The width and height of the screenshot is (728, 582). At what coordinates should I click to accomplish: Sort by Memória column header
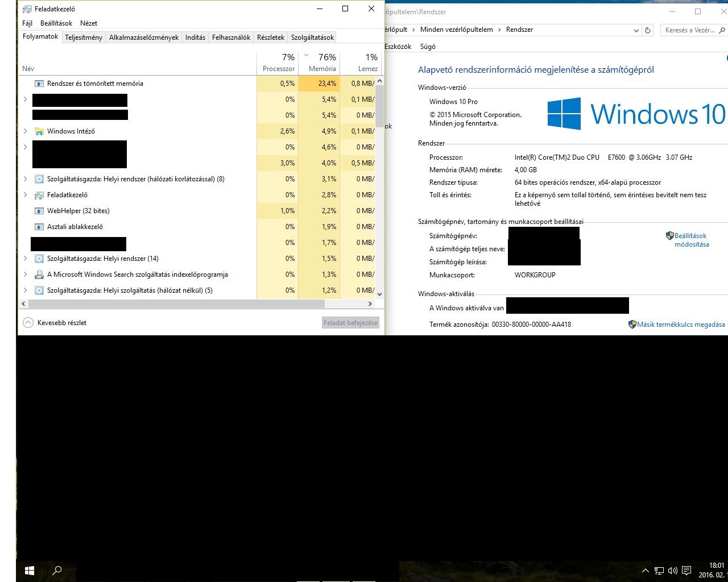click(x=319, y=63)
